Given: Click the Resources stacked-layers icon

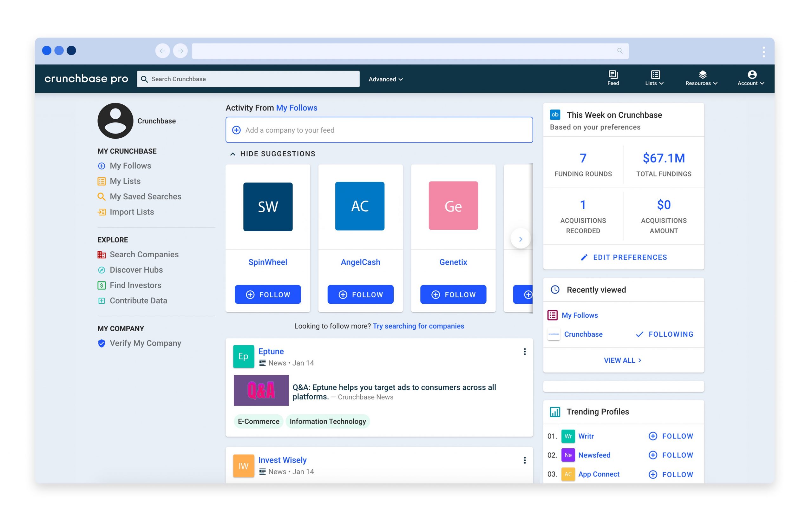Looking at the screenshot, I should point(703,75).
